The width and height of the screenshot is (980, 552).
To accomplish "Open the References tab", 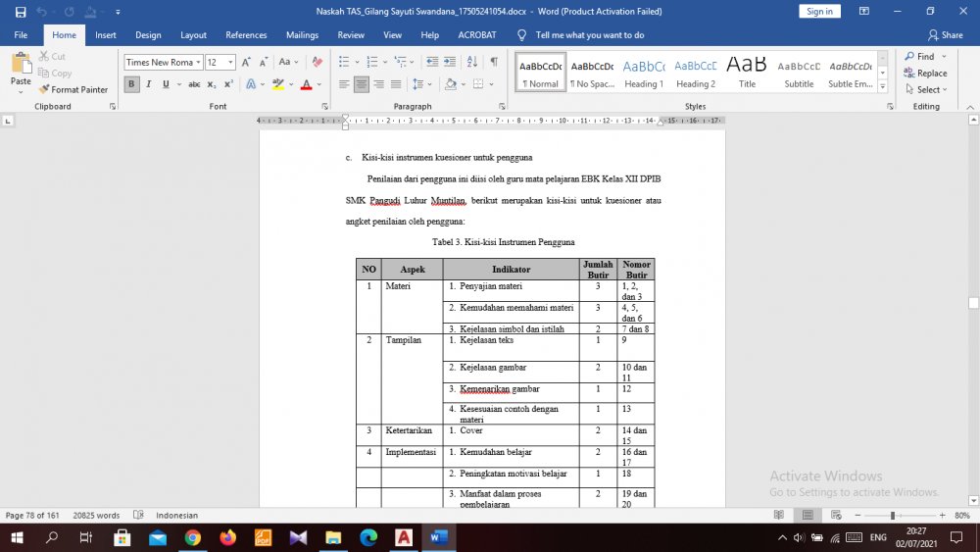I will click(x=246, y=35).
